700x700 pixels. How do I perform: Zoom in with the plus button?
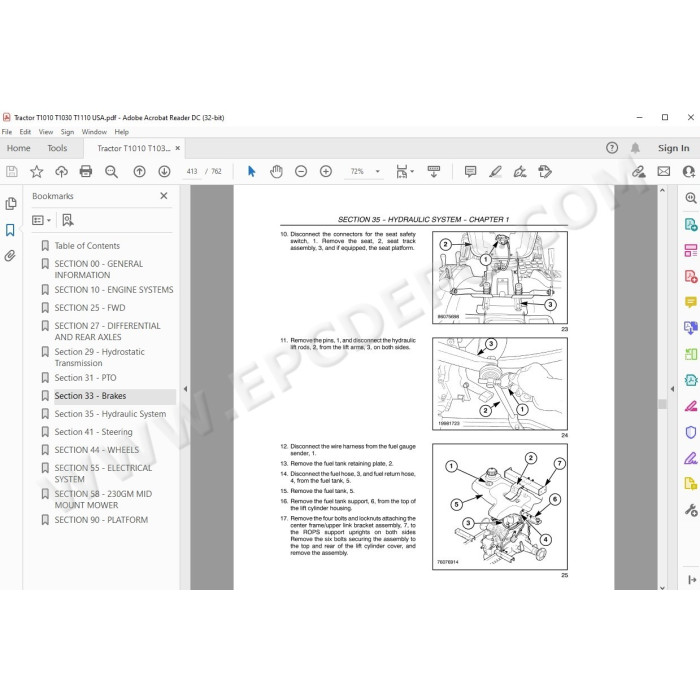click(326, 171)
